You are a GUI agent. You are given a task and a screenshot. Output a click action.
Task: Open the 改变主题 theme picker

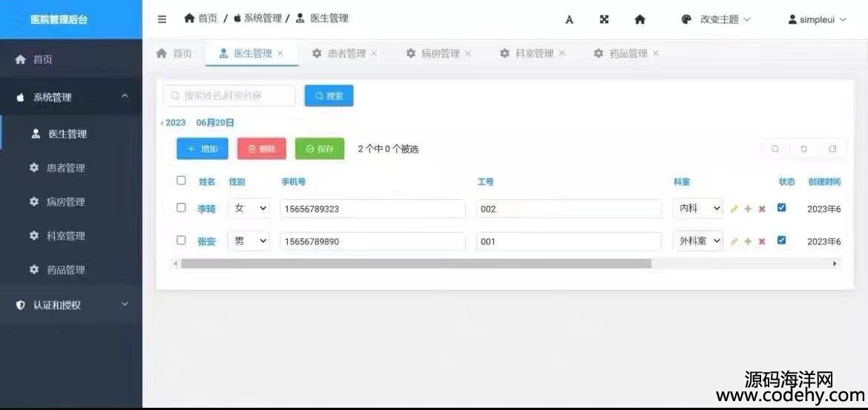tap(716, 20)
